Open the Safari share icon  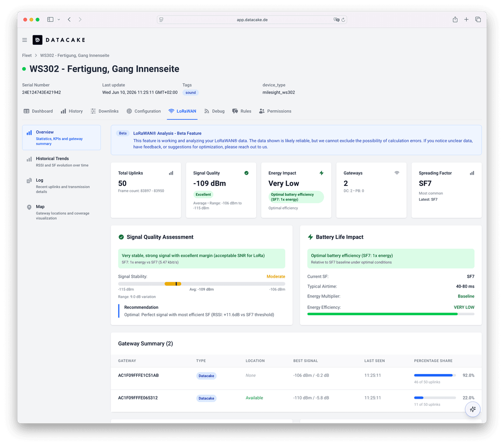tap(455, 19)
